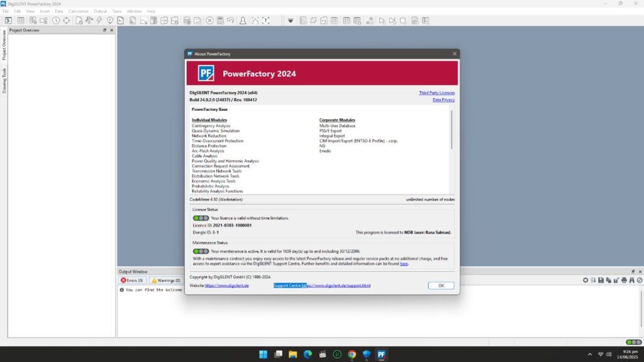This screenshot has width=644, height=362.
Task: Launch Microsoft Edge from taskbar
Action: pos(308,354)
